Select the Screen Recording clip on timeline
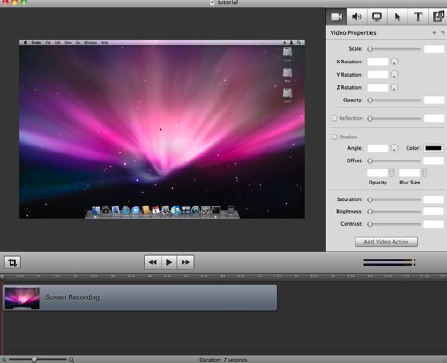This screenshot has height=363, width=447. tap(140, 297)
